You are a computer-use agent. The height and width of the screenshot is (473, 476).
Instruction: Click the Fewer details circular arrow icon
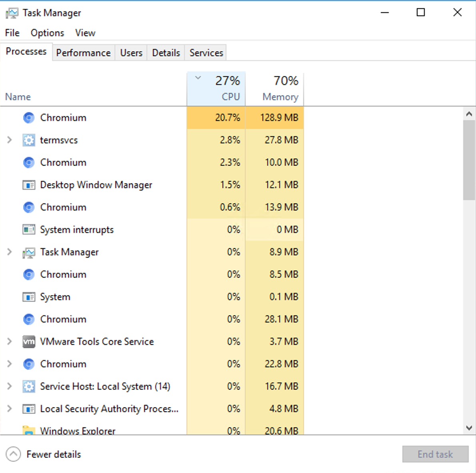coord(13,454)
